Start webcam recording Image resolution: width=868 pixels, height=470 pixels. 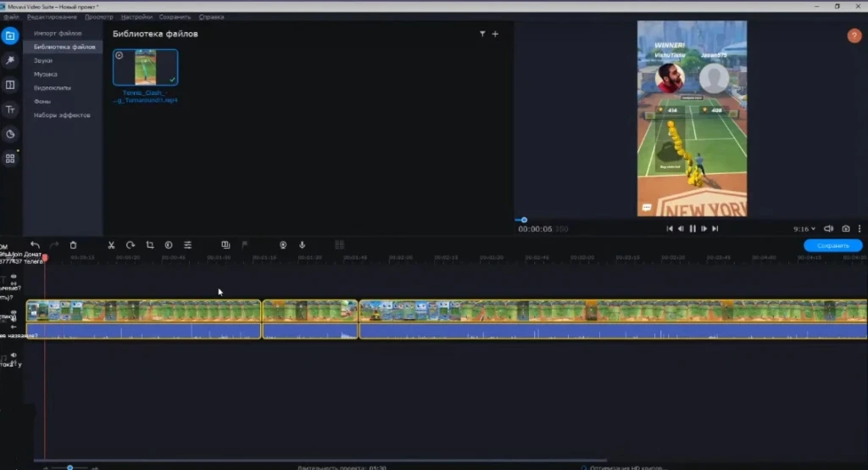coord(283,245)
